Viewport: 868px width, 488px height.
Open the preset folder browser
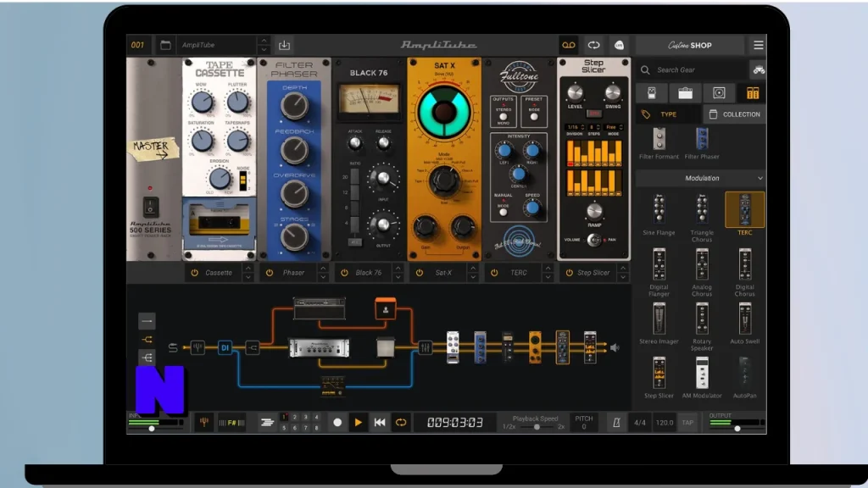[165, 46]
